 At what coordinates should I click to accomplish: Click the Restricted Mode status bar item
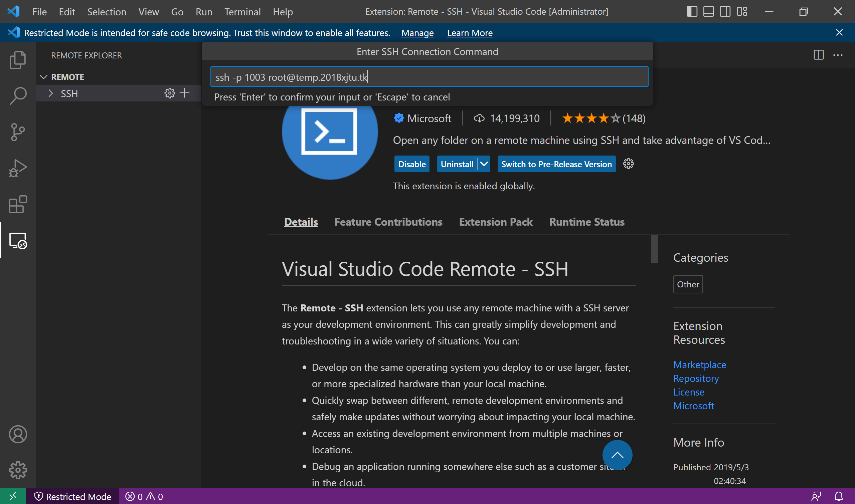pyautogui.click(x=72, y=497)
